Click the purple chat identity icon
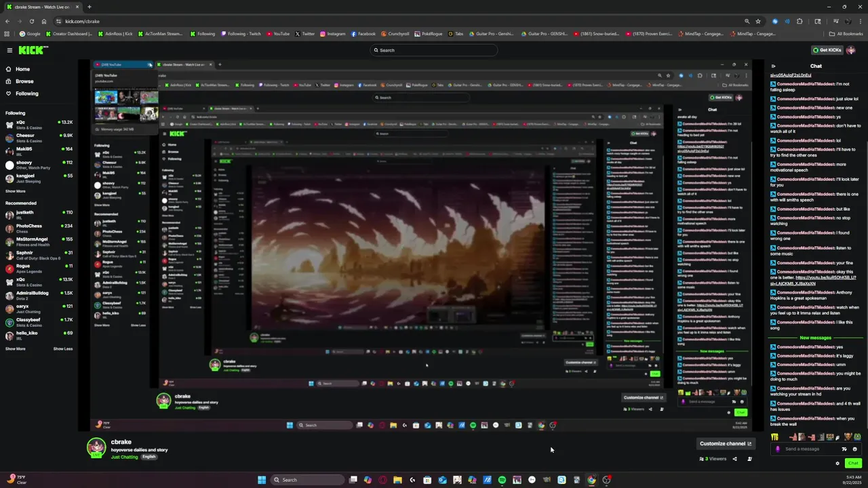Image resolution: width=868 pixels, height=488 pixels. (x=778, y=449)
